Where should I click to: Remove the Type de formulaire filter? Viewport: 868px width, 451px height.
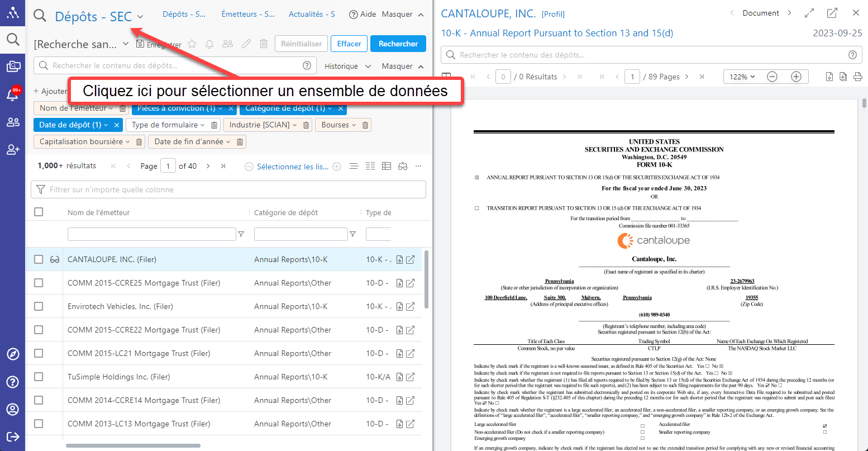(x=214, y=125)
